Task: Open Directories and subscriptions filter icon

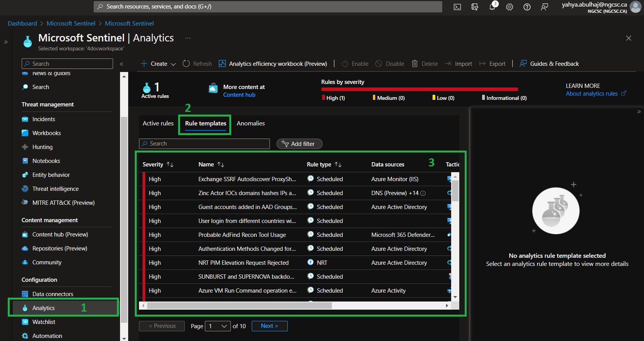Action: [x=475, y=7]
